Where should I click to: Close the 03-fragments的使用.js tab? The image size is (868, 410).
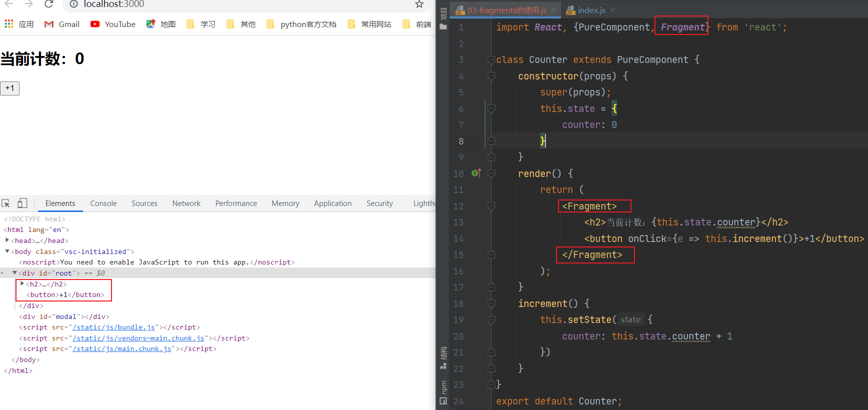[x=553, y=10]
